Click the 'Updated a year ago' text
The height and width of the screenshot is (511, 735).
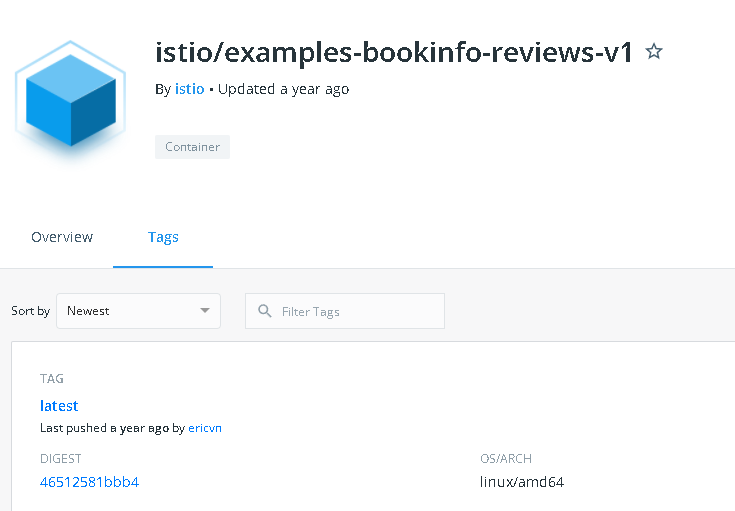(283, 89)
